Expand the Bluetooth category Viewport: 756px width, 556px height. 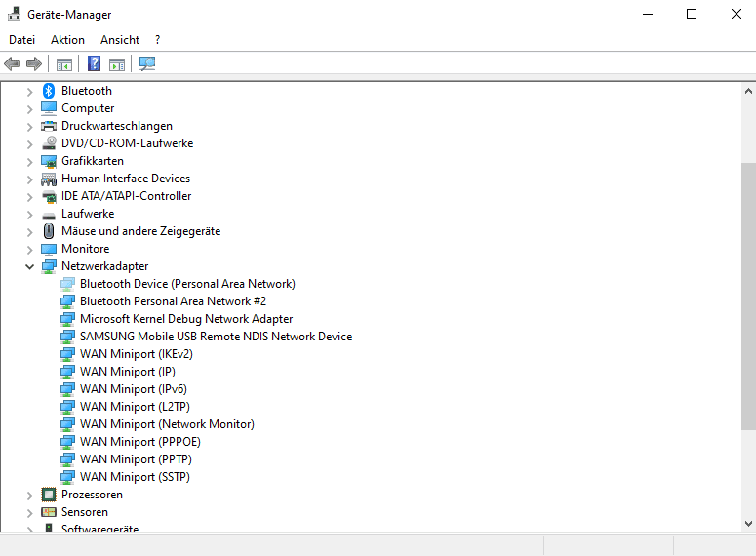coord(30,91)
